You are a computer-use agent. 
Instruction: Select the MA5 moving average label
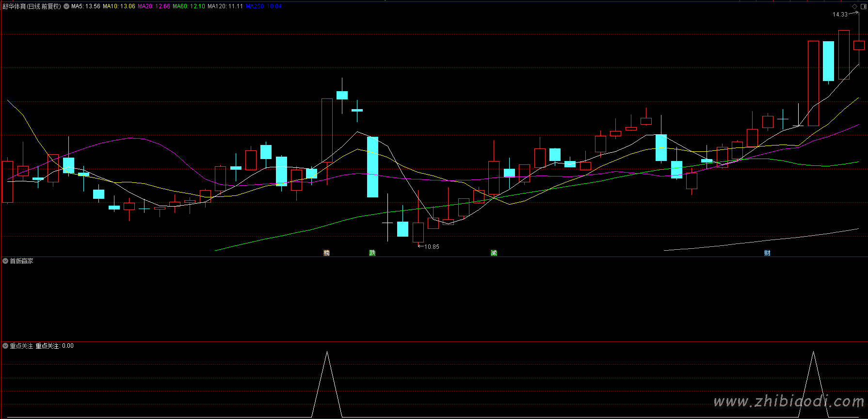[x=86, y=6]
